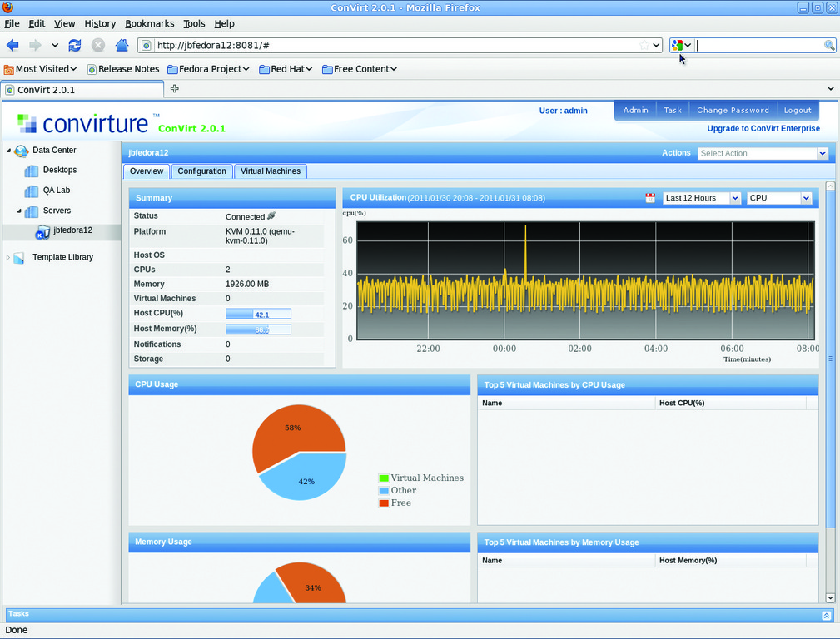Viewport: 840px width, 639px height.
Task: Expand the Template Library tree node
Action: [x=8, y=258]
